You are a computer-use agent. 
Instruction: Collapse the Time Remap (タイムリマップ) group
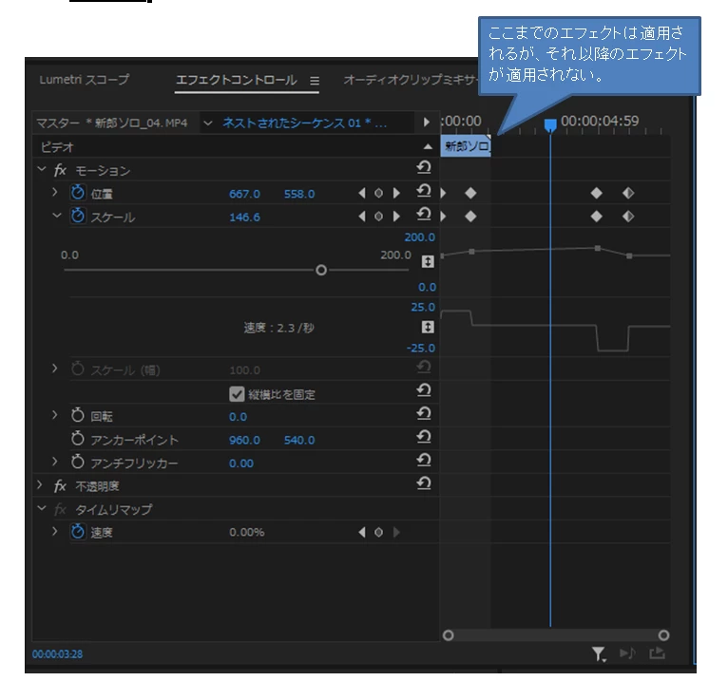42,508
